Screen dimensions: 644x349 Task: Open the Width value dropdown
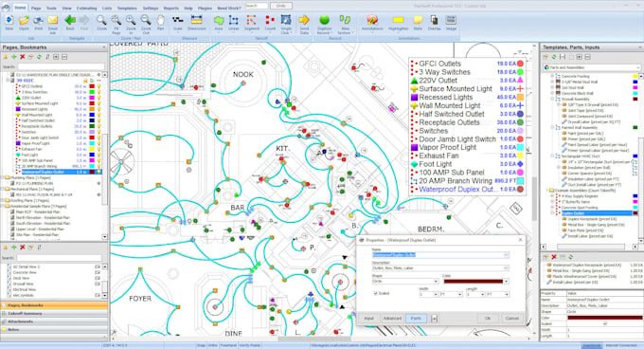[436, 294]
